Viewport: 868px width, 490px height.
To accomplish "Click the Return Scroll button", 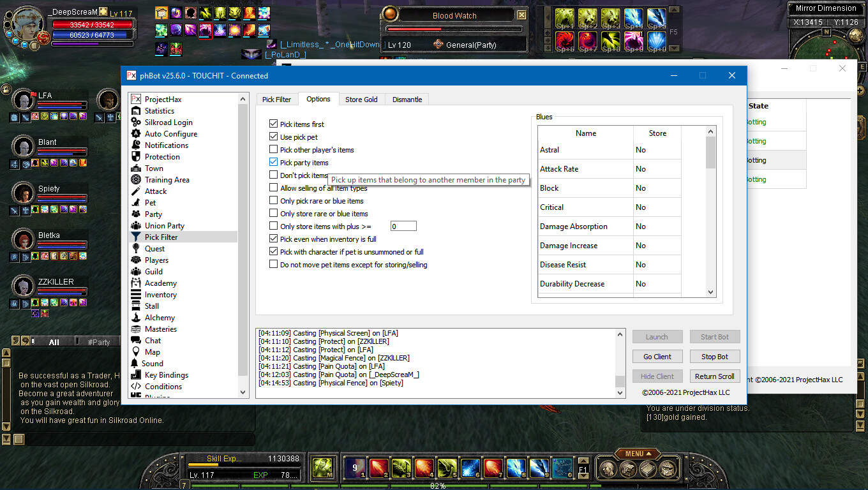I will click(x=714, y=376).
